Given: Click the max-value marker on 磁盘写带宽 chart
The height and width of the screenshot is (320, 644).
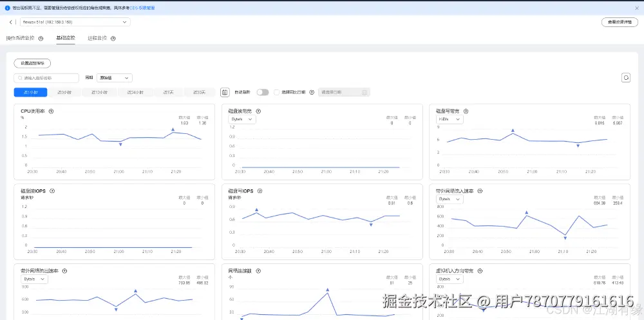Looking at the screenshot, I should [513, 130].
